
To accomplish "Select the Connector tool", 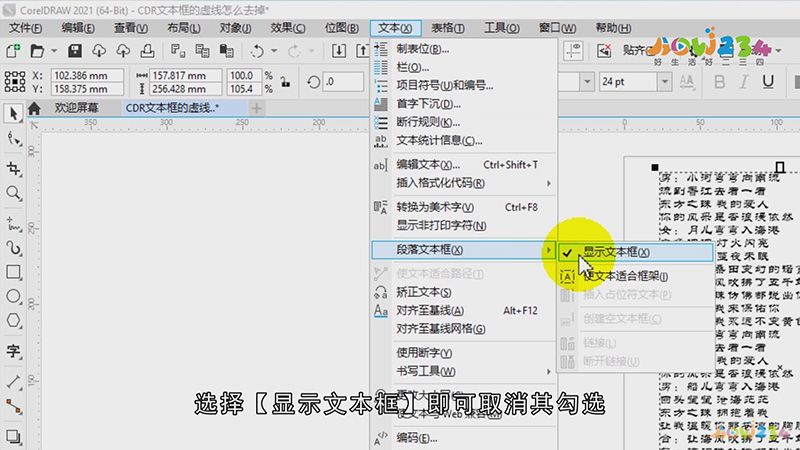I will click(x=14, y=406).
